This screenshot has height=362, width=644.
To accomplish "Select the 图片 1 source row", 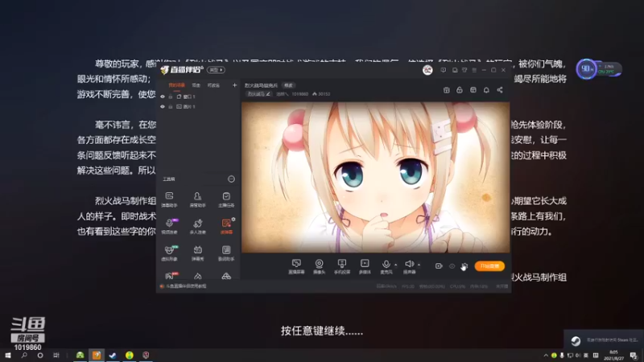I will [198, 107].
